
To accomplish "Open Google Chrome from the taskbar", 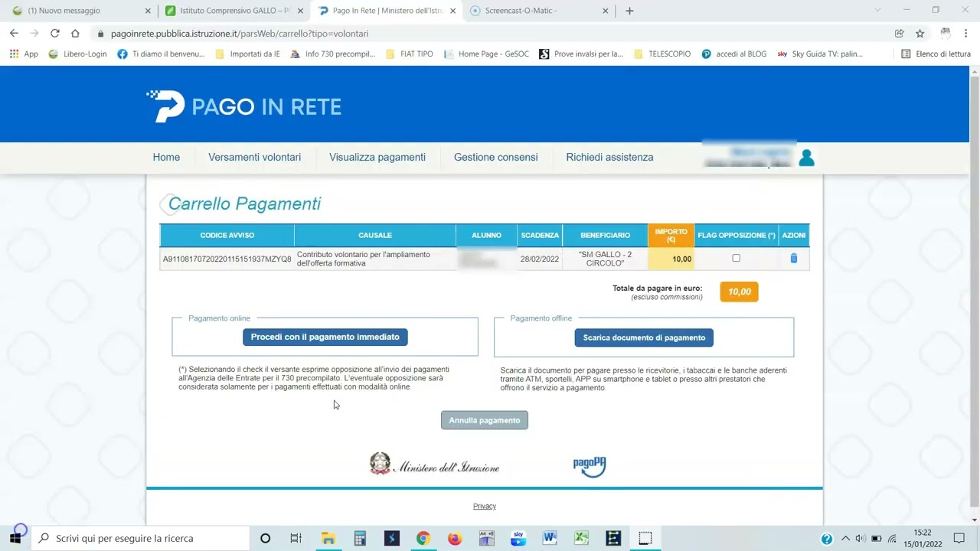I will [x=423, y=538].
